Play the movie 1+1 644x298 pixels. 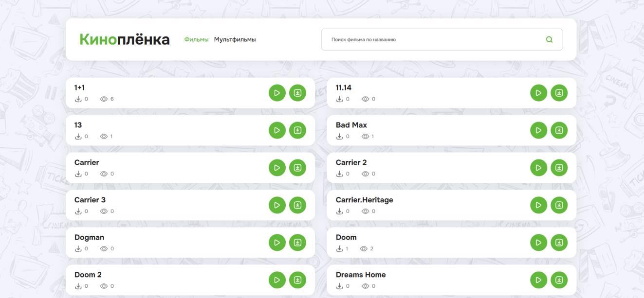point(277,93)
